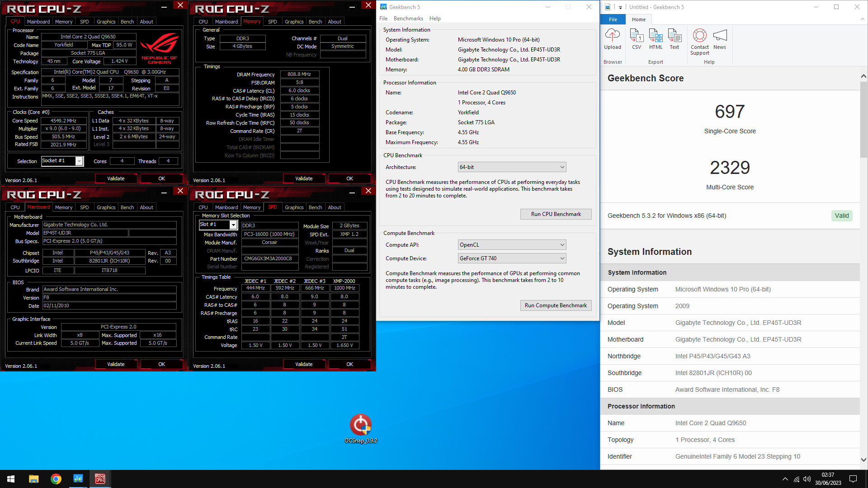Open the Slot #1 memory slot dropdown
The width and height of the screenshot is (868, 488).
click(218, 225)
